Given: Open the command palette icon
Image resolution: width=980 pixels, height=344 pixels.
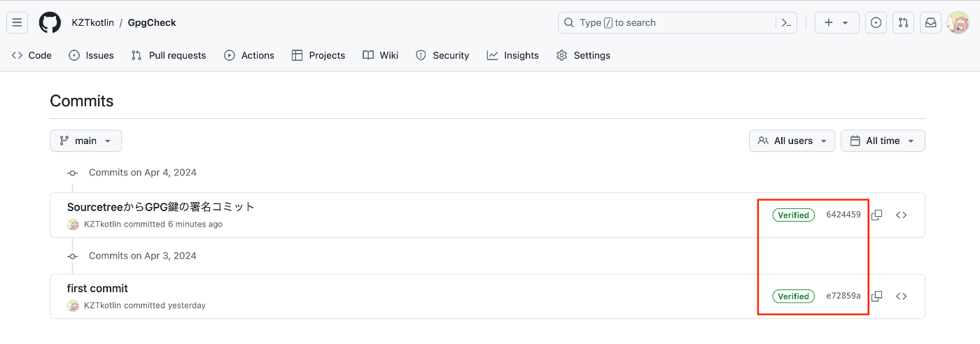Looking at the screenshot, I should click(x=786, y=22).
